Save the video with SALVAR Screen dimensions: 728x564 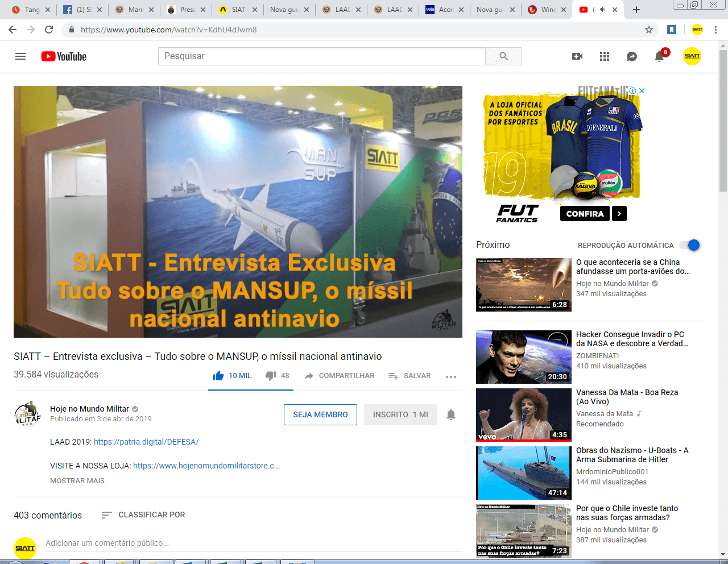pos(409,376)
